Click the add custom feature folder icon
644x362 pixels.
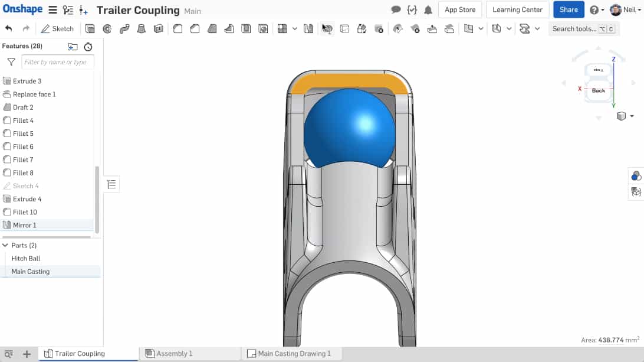pos(73,47)
